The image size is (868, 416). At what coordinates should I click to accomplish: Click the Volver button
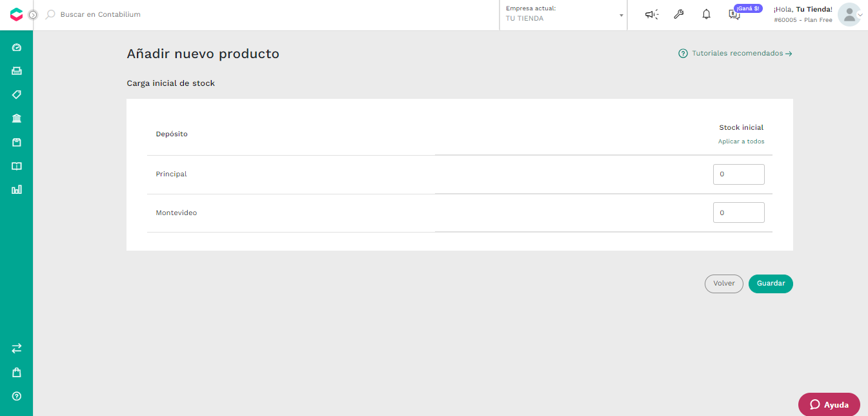[724, 284]
